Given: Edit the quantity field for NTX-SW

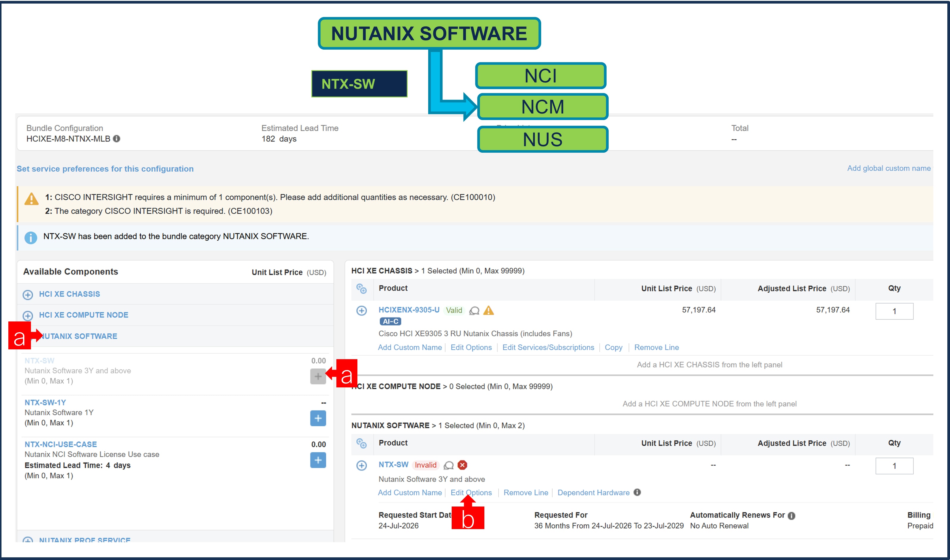Looking at the screenshot, I should [894, 466].
